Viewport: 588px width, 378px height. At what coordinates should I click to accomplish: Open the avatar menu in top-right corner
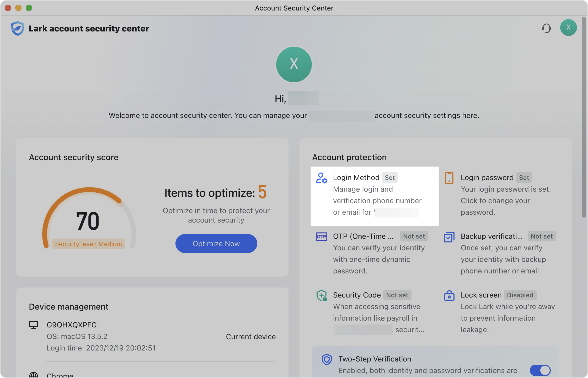pos(568,27)
